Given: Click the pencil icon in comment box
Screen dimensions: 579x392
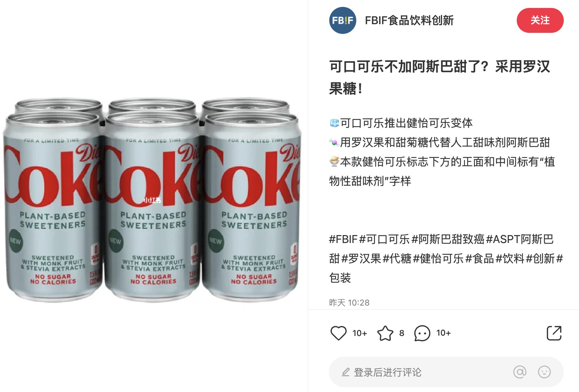Looking at the screenshot, I should (346, 372).
